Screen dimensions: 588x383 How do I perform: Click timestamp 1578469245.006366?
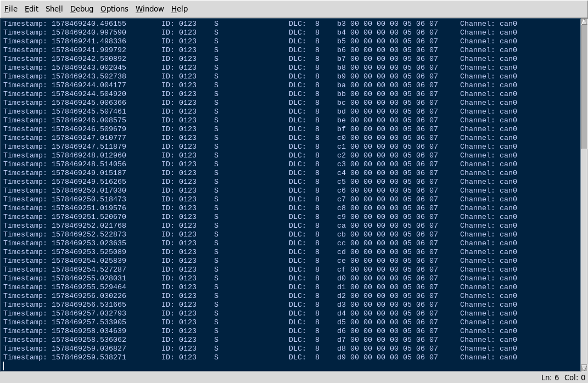89,102
